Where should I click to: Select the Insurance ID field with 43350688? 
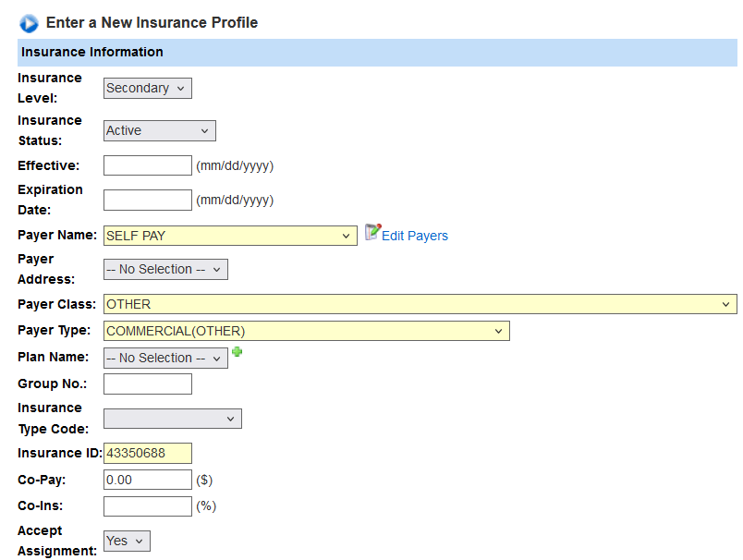(x=147, y=453)
